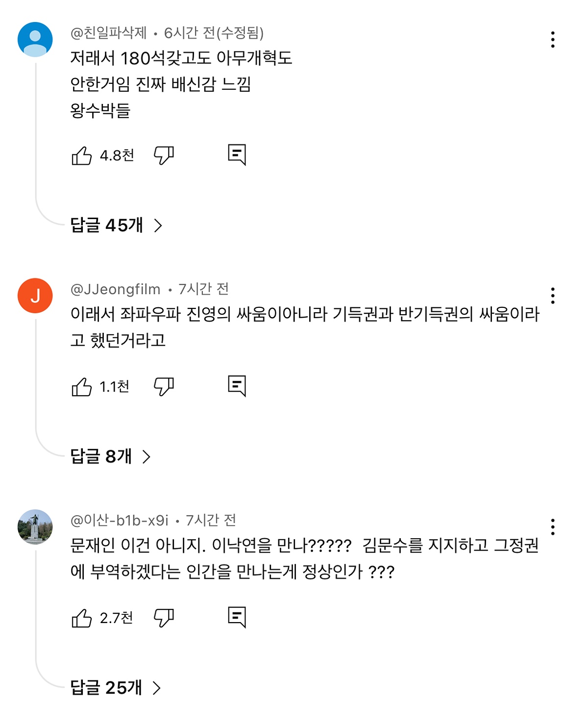Dislike the comment by @친일파삭제
The width and height of the screenshot is (588, 726).
coord(164,155)
